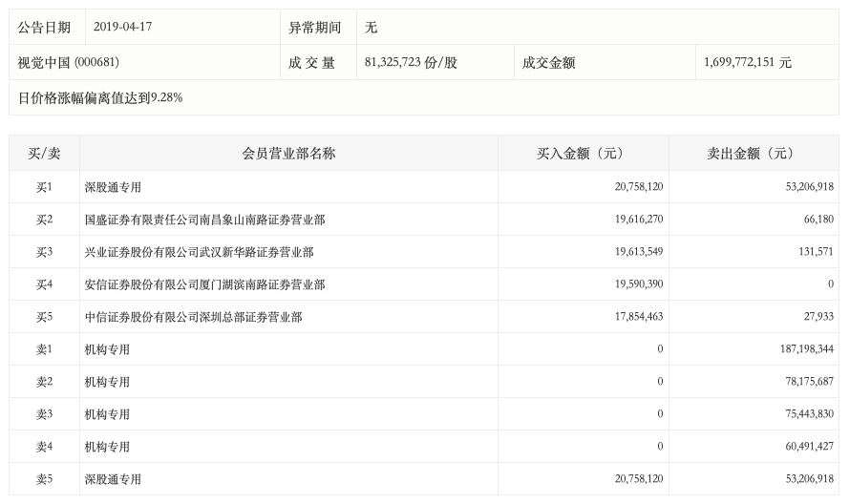Click the 异常期间 label cell
The image size is (849, 504).
tap(314, 28)
